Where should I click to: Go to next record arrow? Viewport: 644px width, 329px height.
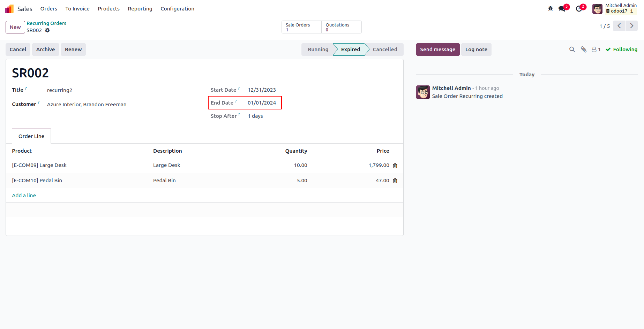pyautogui.click(x=632, y=26)
